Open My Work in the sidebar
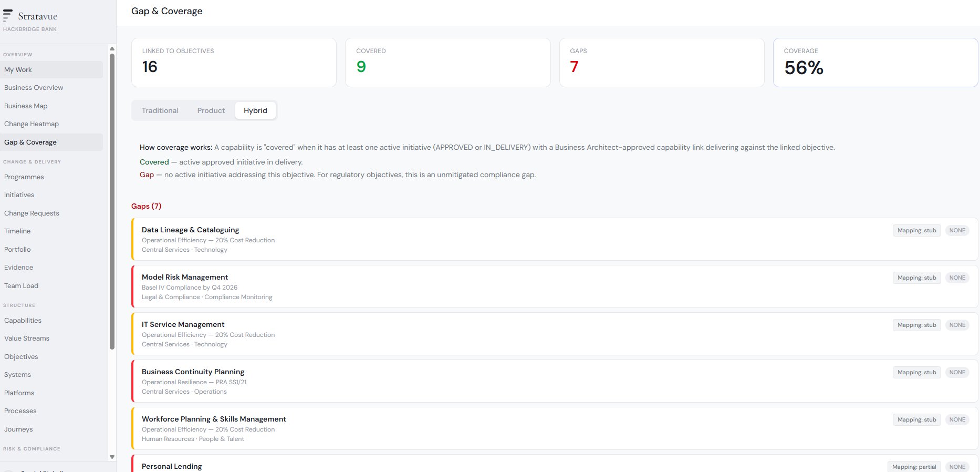Screen dimensions: 980x472 pos(18,70)
